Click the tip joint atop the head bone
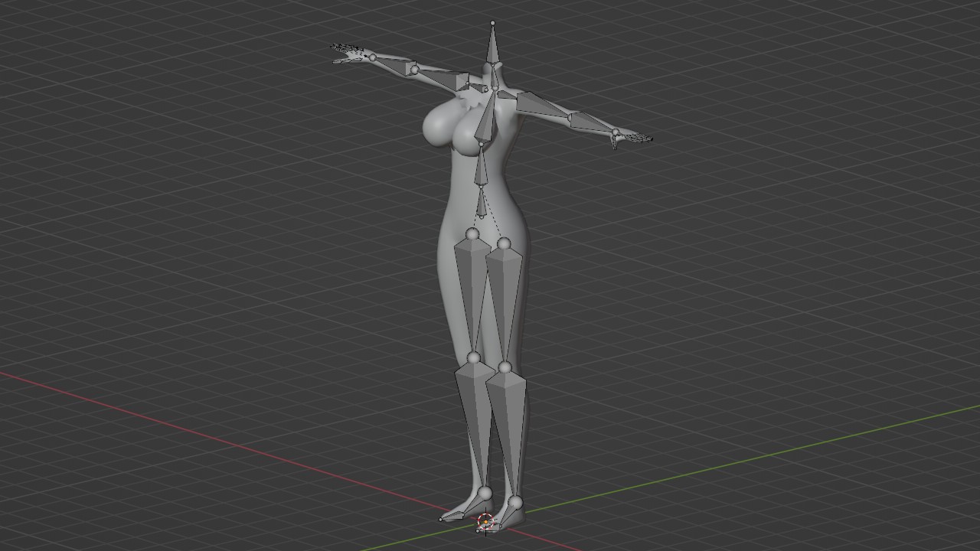The height and width of the screenshot is (551, 980). pyautogui.click(x=492, y=24)
